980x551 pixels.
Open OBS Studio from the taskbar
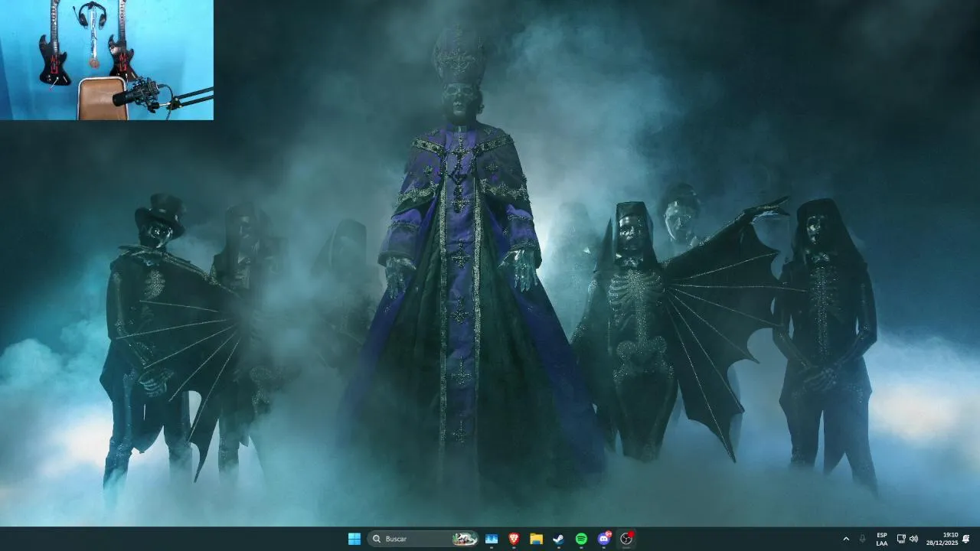(626, 539)
